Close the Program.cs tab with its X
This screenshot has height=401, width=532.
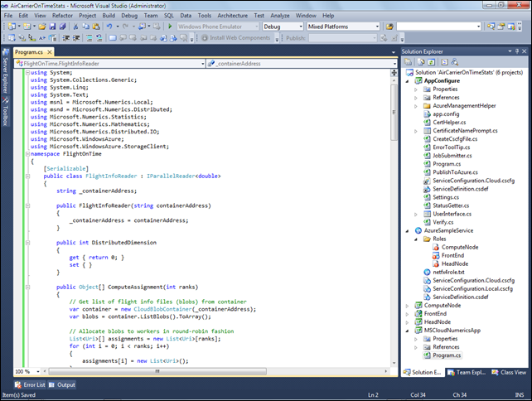point(50,52)
